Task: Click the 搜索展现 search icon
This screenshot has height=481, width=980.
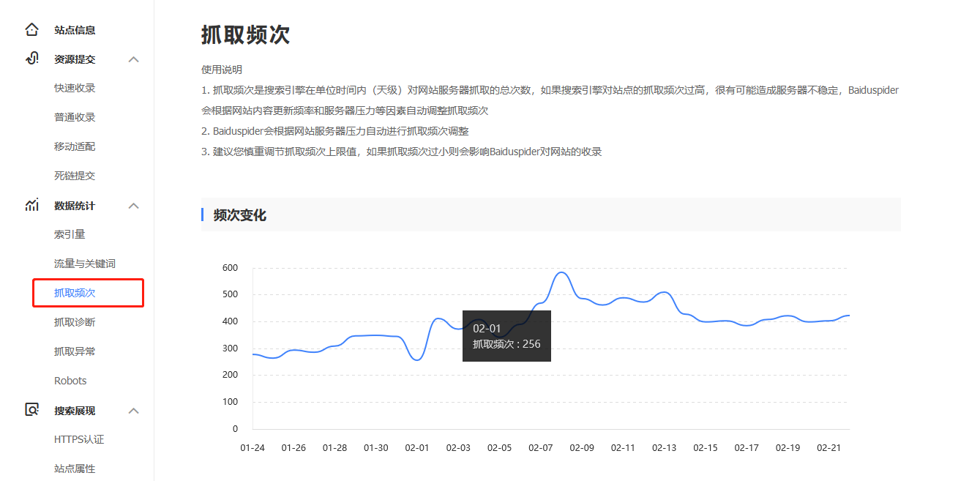Action: [31, 410]
